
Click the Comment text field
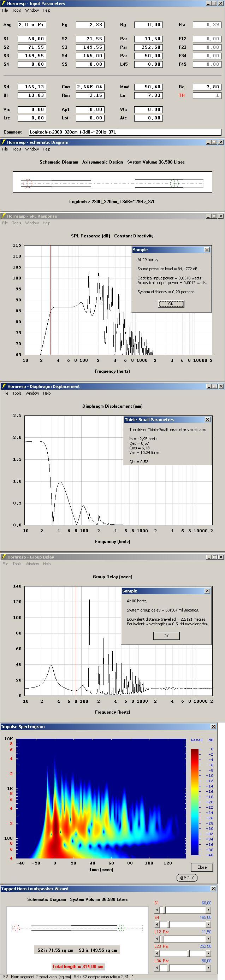(x=125, y=132)
